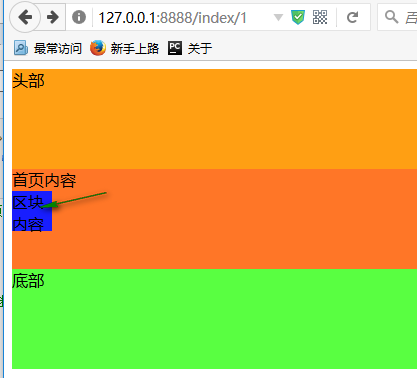
Task: Open the 关于 bookmark with PC icon
Action: 190,48
